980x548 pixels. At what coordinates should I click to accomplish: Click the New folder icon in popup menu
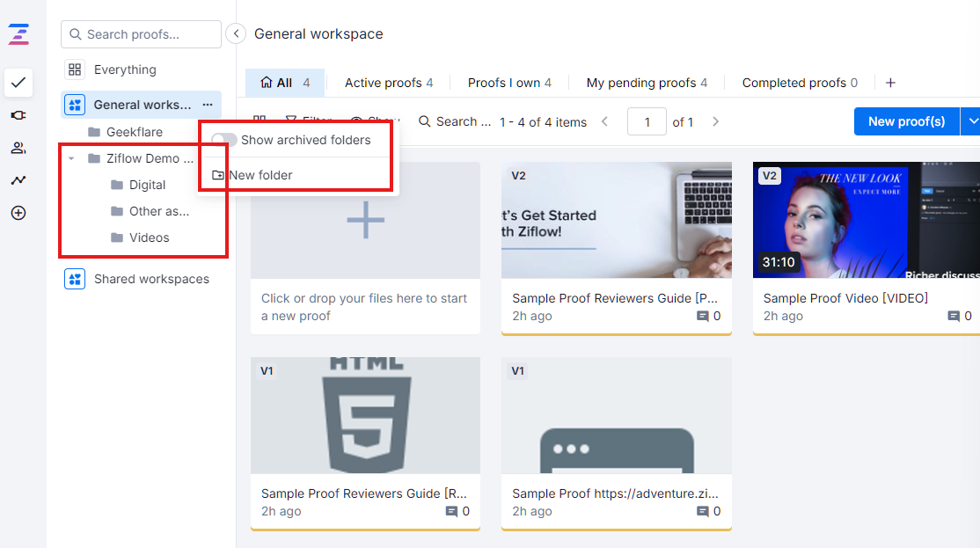(x=217, y=175)
